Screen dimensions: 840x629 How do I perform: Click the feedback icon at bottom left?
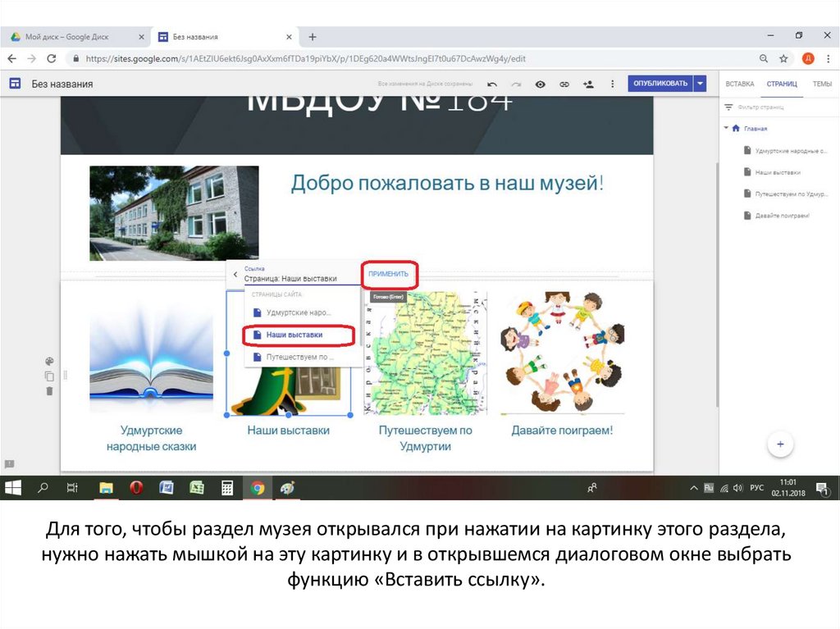coord(9,464)
